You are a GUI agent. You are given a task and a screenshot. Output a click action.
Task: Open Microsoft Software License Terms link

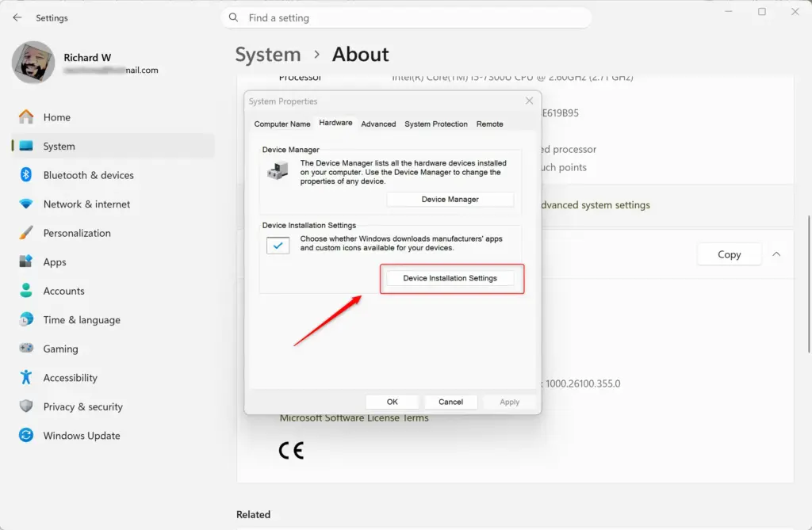pos(354,418)
